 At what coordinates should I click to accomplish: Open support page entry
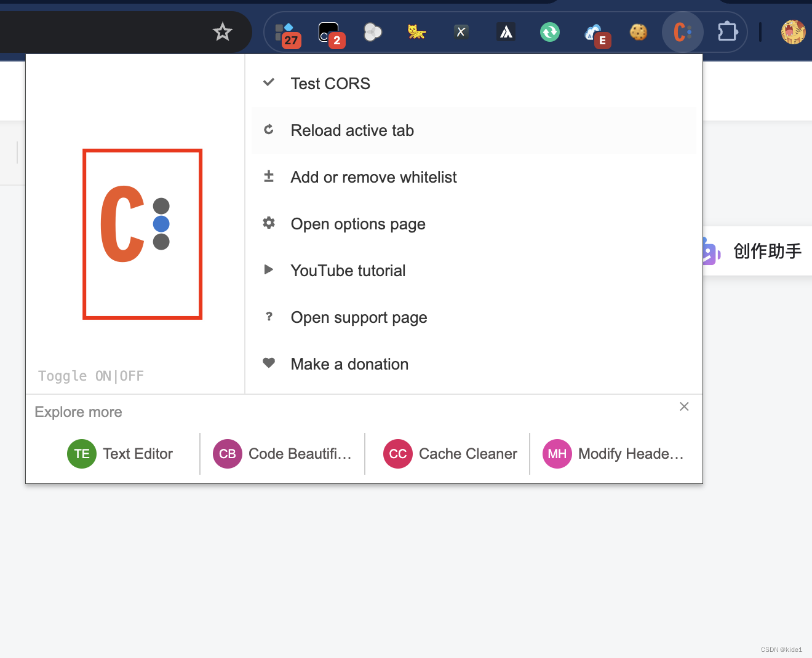[474, 317]
